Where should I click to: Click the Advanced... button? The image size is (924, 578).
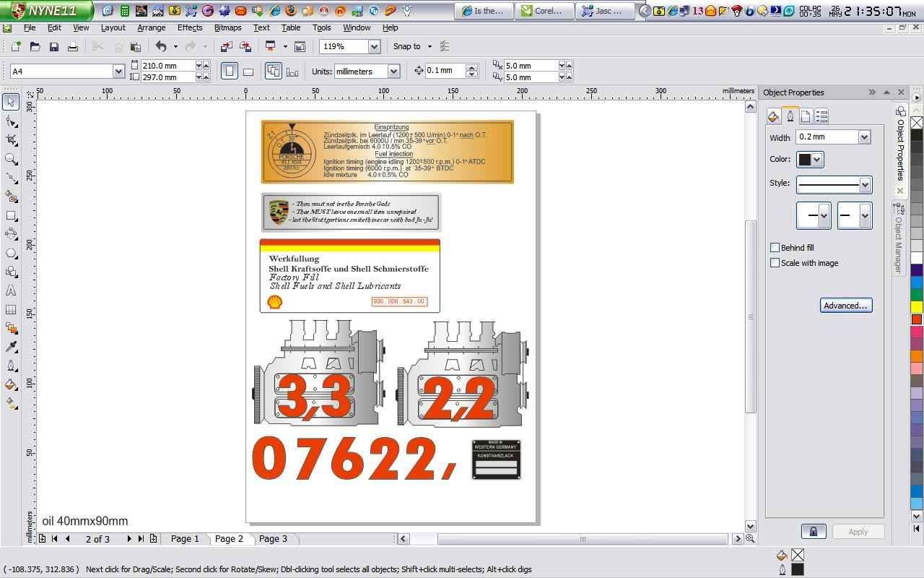tap(845, 306)
